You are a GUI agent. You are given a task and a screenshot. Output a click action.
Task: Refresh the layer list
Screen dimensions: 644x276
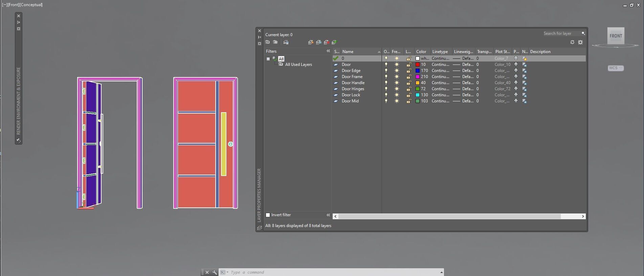point(572,42)
